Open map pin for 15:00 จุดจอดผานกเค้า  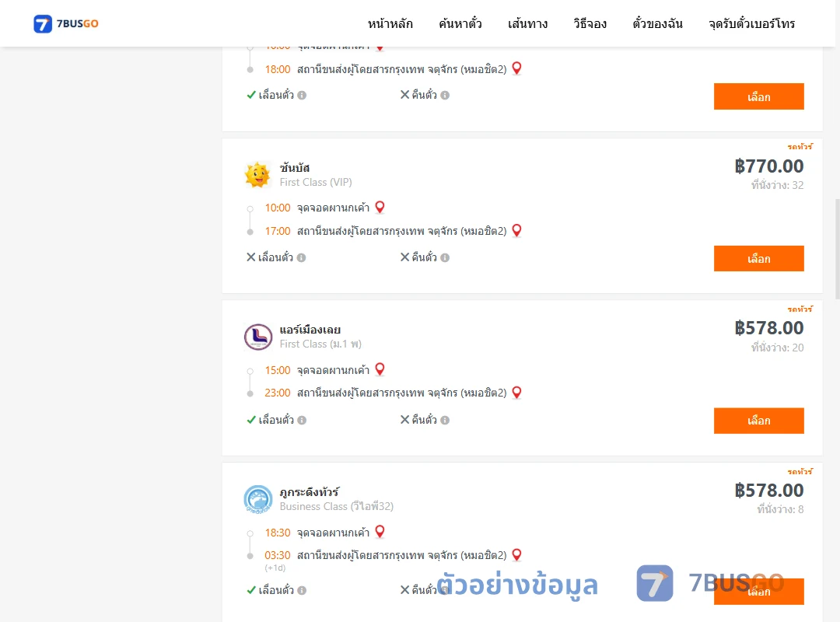pyautogui.click(x=380, y=369)
